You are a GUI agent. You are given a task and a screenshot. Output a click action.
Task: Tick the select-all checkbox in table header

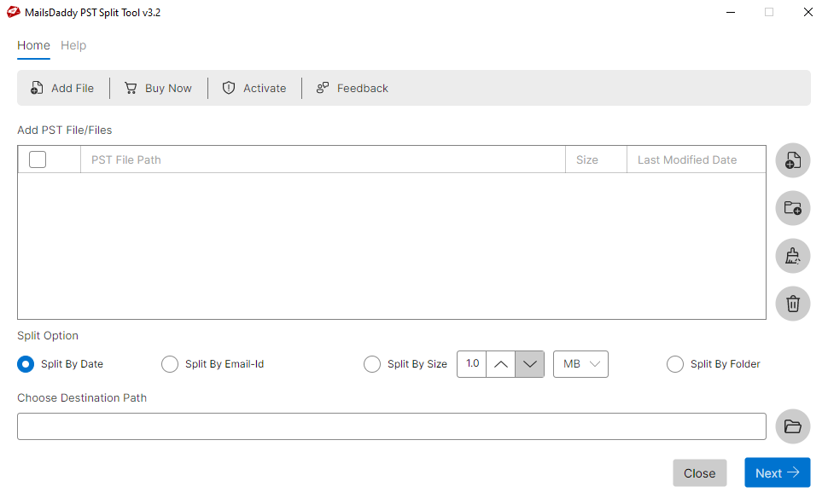[38, 159]
